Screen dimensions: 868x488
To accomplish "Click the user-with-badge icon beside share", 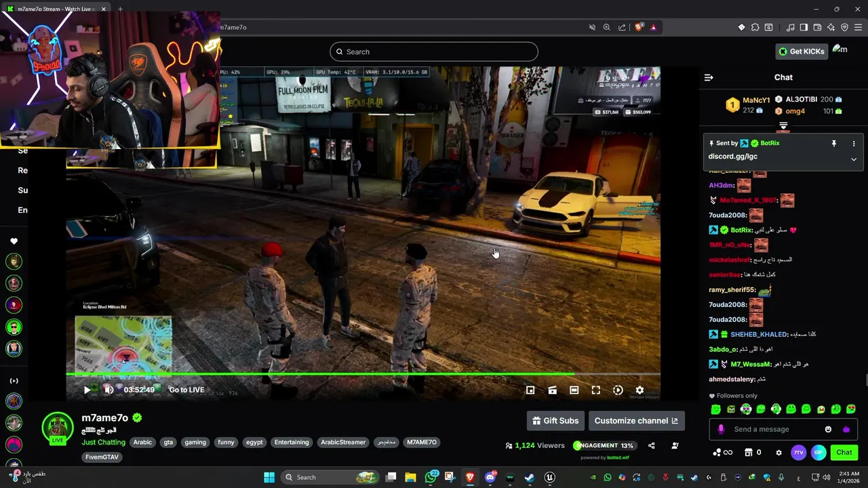I will [675, 445].
